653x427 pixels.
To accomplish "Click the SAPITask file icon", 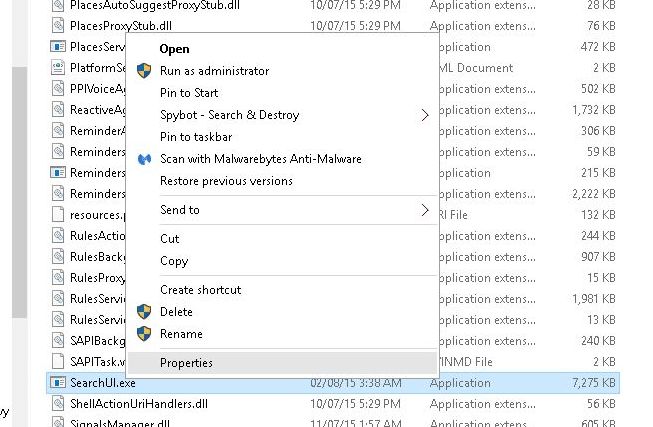I will click(x=58, y=361).
